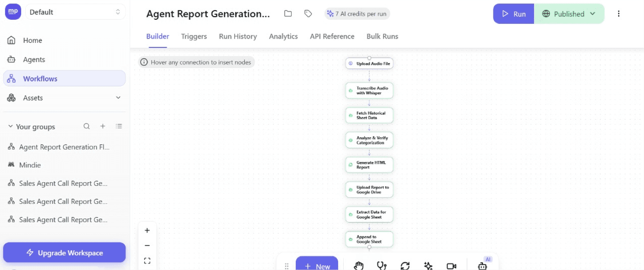The image size is (644, 270).
Task: Click the workflow title Agent Report Generation
Action: click(208, 14)
